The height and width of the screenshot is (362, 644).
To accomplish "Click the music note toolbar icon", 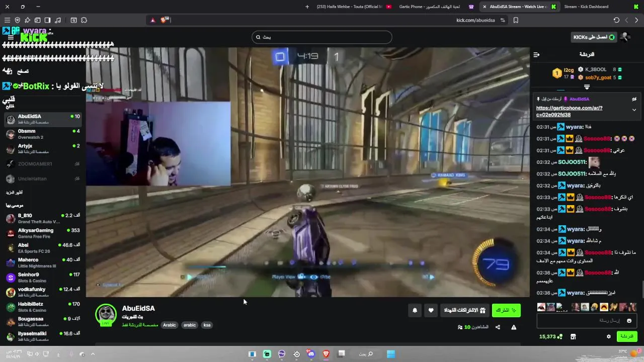I will coord(58,20).
